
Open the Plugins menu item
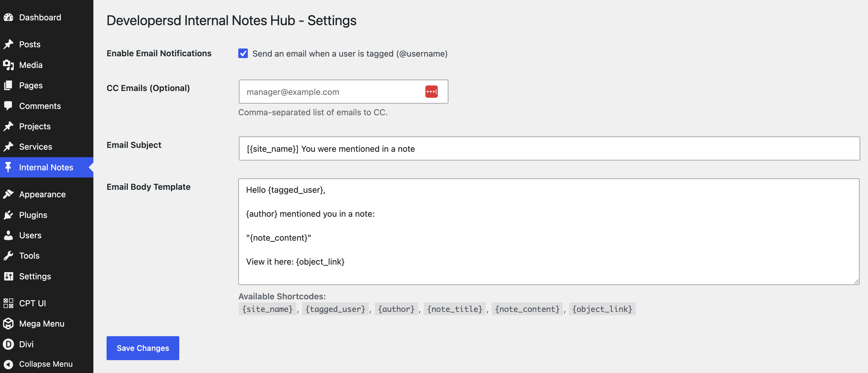(46, 215)
